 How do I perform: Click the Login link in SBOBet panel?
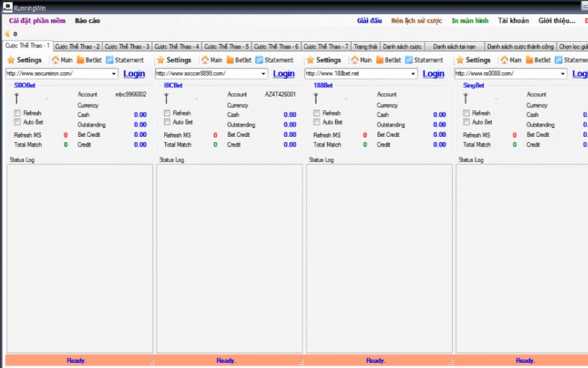134,74
